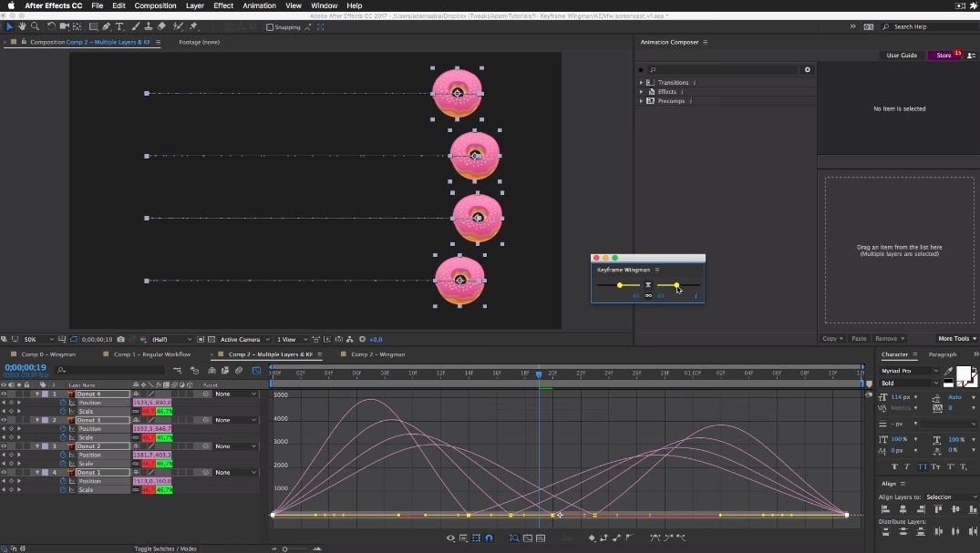Hide the Donut 1 layer eye
Image resolution: width=980 pixels, height=553 pixels.
[x=4, y=473]
